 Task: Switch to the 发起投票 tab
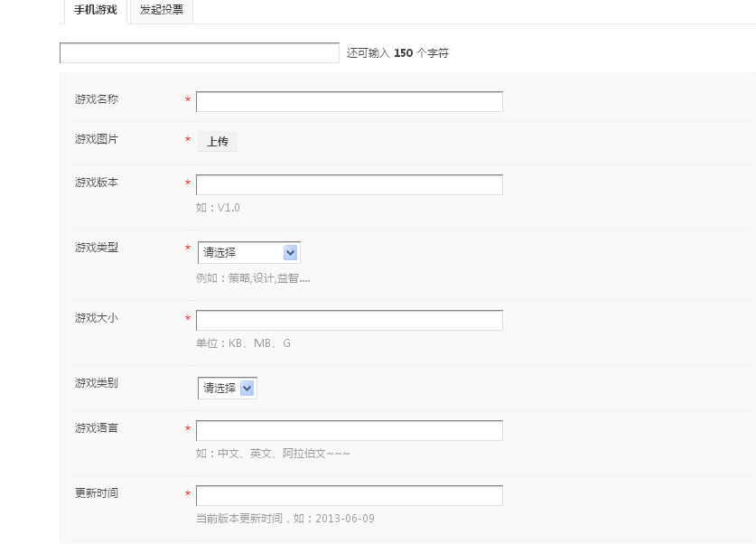(x=161, y=11)
